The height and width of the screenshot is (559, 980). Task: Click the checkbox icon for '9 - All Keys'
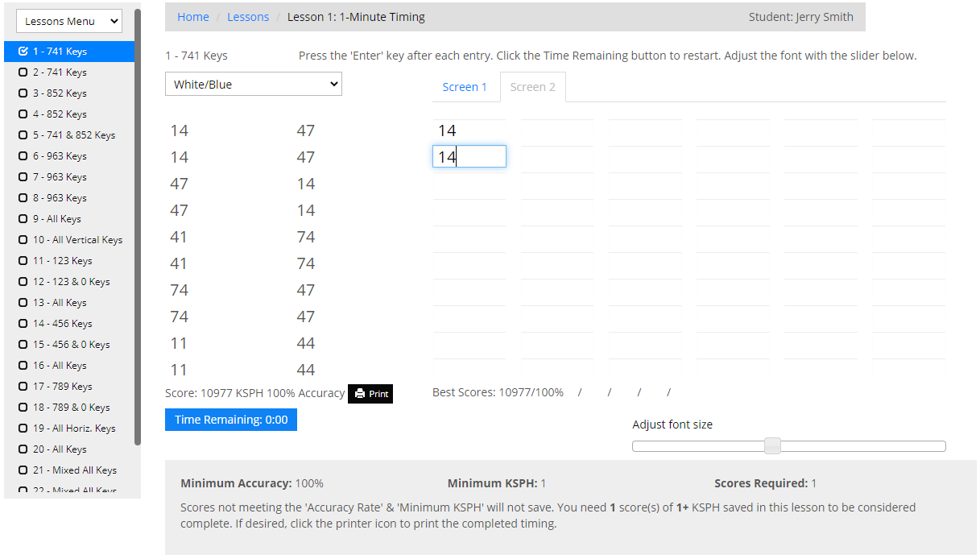pos(23,219)
